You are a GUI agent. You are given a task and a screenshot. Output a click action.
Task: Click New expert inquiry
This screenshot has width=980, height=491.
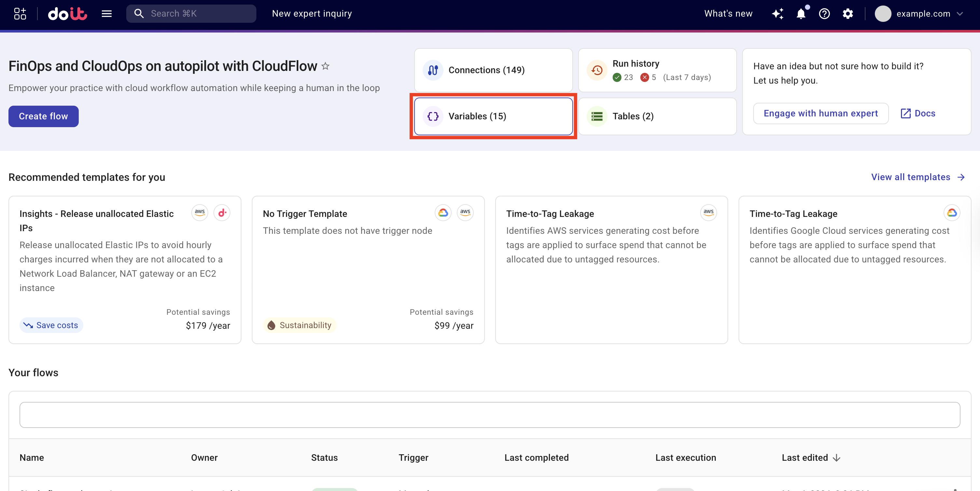[312, 14]
